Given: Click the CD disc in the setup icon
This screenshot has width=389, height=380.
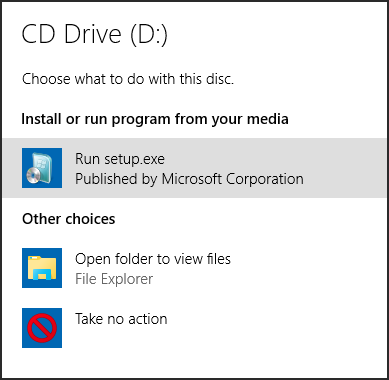Looking at the screenshot, I should coord(34,176).
